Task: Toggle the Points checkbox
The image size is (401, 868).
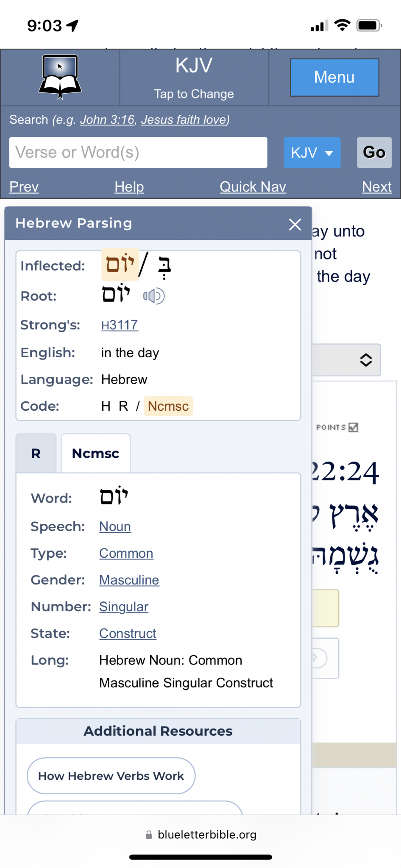Action: tap(353, 427)
